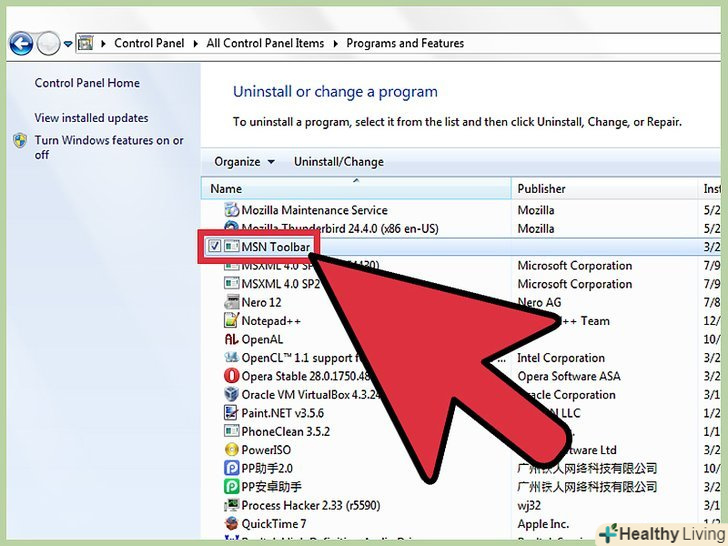
Task: Select the PP安卓助手 entry
Action: [272, 487]
